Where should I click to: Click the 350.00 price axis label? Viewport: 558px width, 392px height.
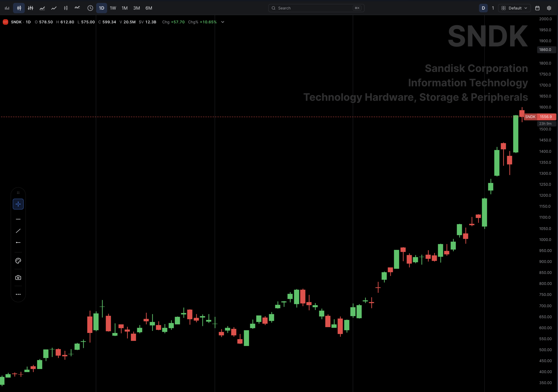(x=545, y=383)
